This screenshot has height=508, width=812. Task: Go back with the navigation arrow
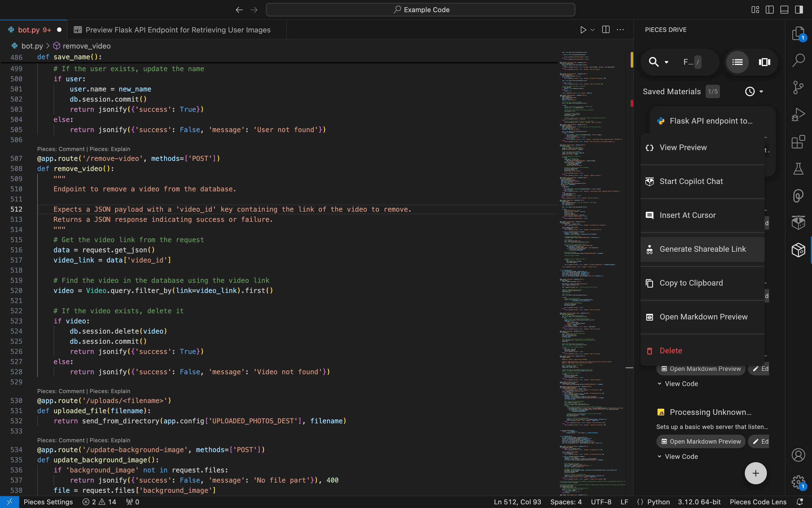point(239,10)
